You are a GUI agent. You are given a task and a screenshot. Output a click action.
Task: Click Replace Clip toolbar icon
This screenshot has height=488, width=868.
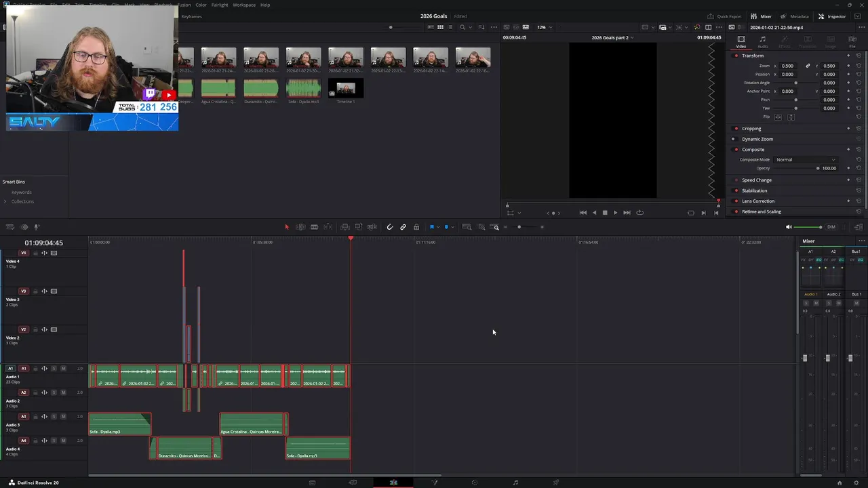372,227
